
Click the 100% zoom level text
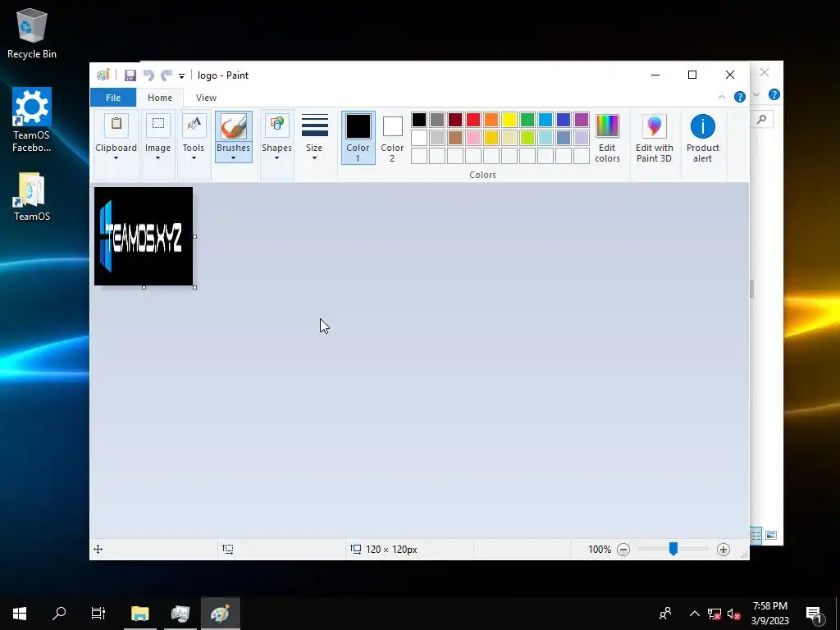coord(600,549)
